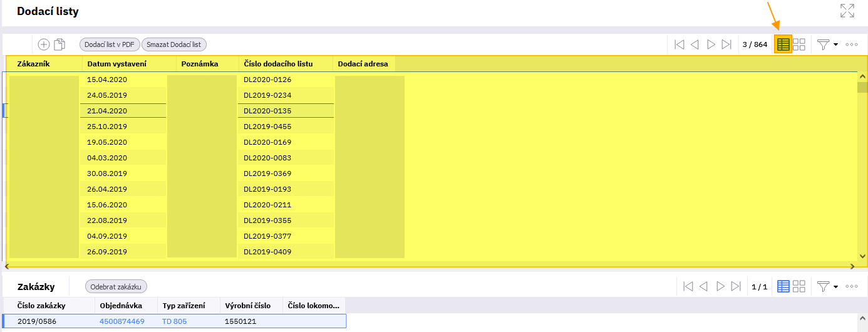Screen dimensions: 868x332
Task: Switch Dodací listy to table view
Action: click(x=783, y=44)
